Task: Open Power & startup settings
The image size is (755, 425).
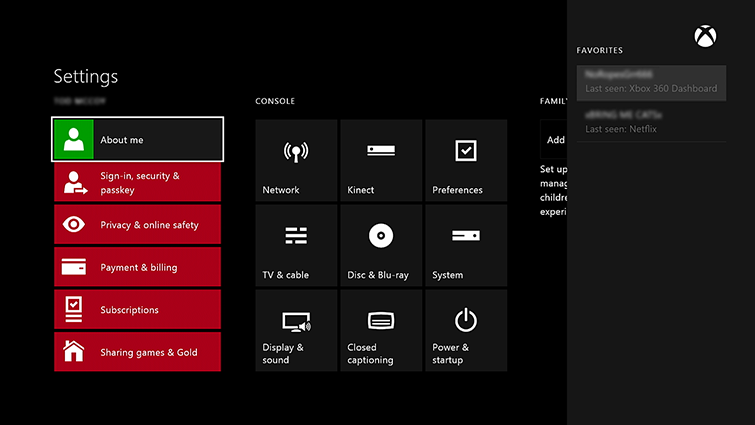Action: 466,330
